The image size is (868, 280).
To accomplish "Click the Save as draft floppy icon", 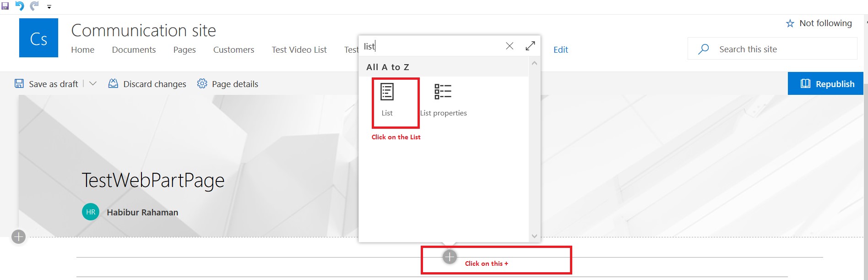I will tap(19, 83).
